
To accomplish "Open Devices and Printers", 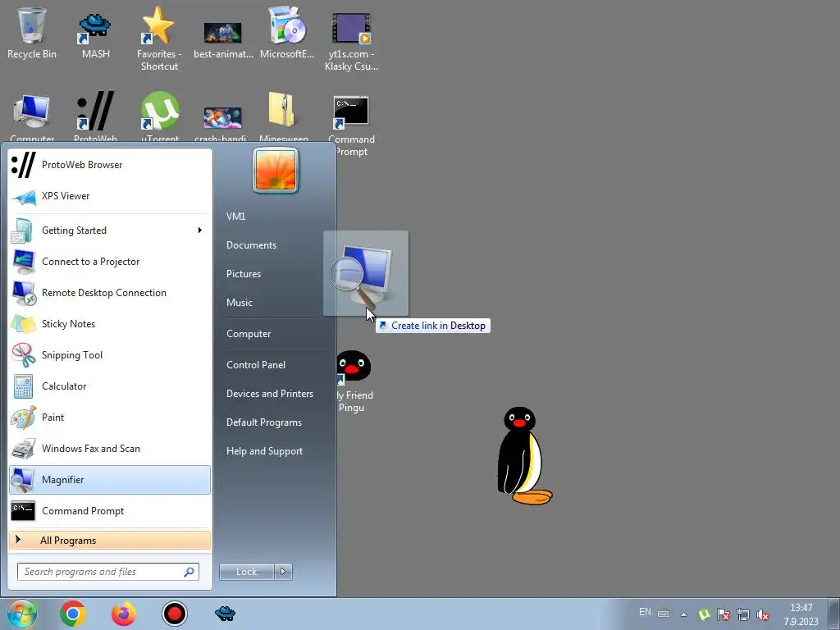I will [x=270, y=394].
